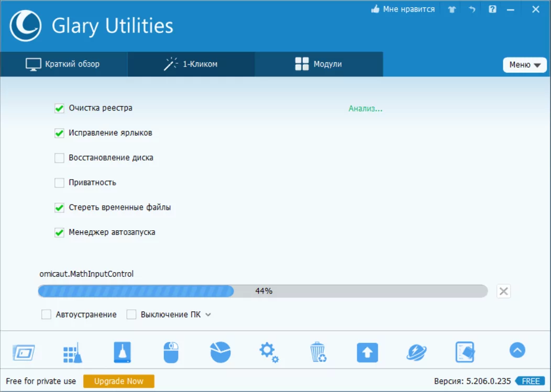551x392 pixels.
Task: Click the Free for private use label
Action: (x=41, y=381)
